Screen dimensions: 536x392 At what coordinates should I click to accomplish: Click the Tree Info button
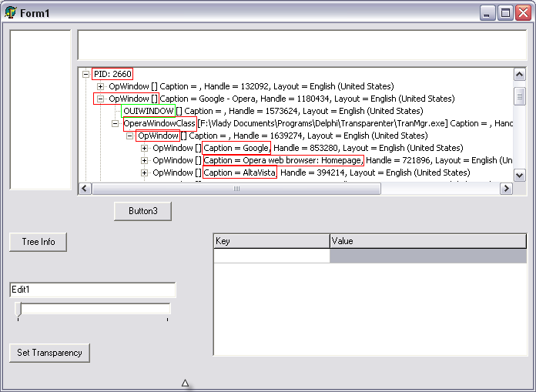tap(39, 242)
